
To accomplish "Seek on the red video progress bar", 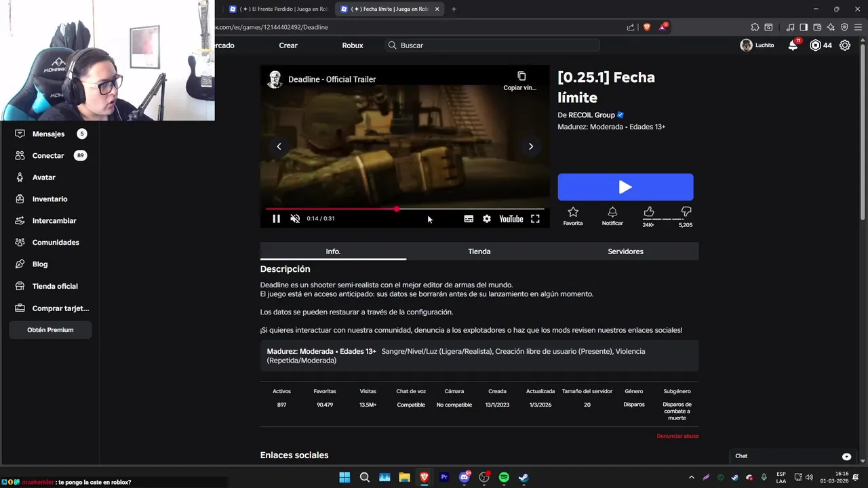I will (x=405, y=209).
